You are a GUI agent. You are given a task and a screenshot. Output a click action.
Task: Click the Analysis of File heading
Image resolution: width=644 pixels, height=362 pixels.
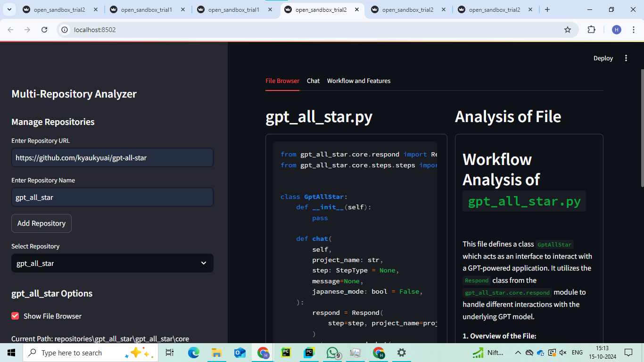pos(508,117)
